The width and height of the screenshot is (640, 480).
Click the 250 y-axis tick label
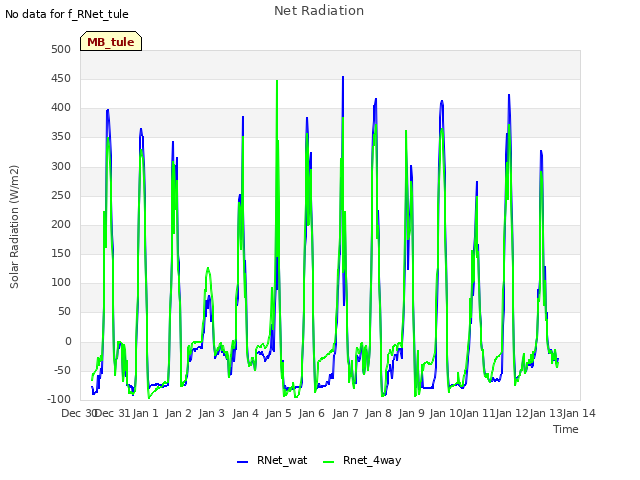61,195
